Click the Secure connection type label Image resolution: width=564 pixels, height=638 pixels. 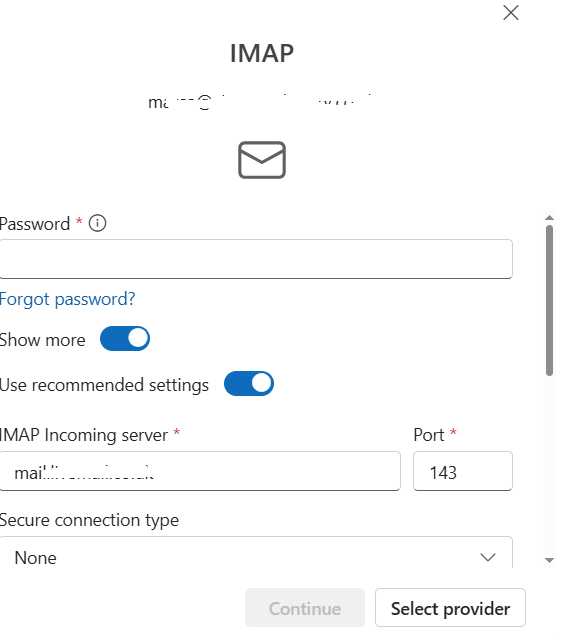89,520
